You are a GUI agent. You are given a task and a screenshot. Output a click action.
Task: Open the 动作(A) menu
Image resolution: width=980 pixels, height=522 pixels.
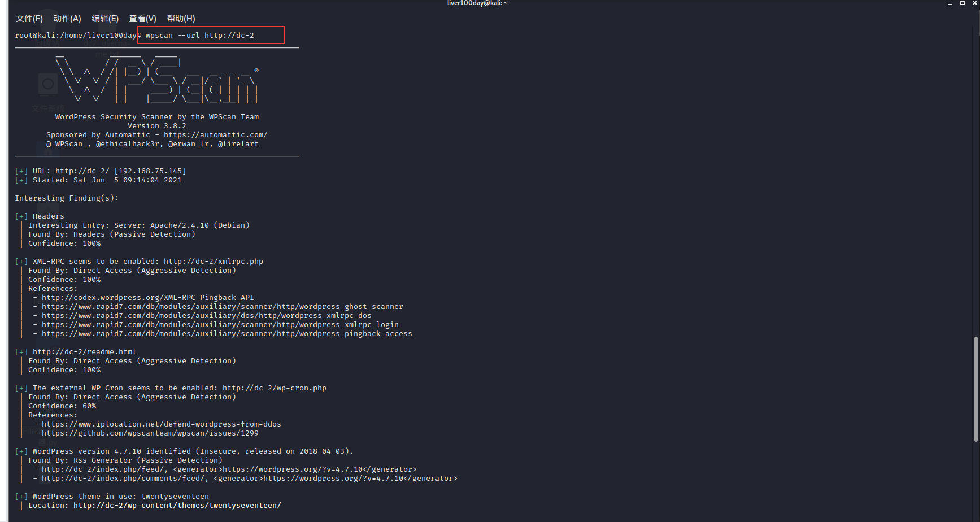click(x=67, y=18)
